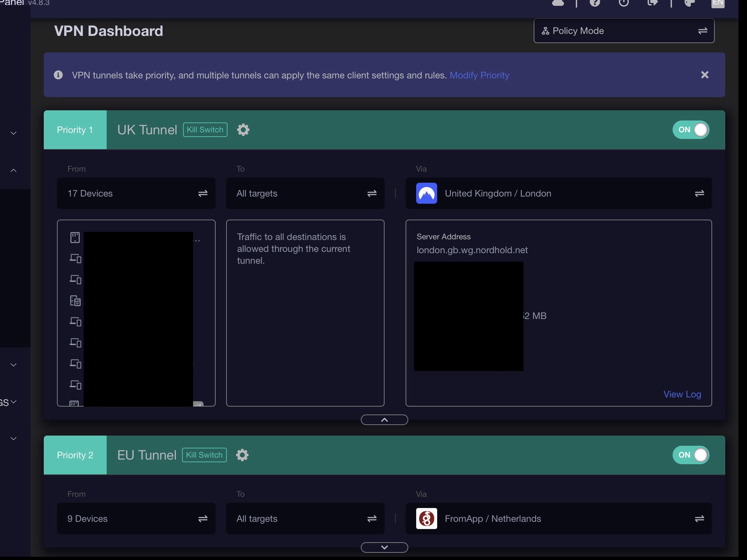This screenshot has width=747, height=560.
Task: Turn off the UK Tunnel switch
Action: coord(691,130)
